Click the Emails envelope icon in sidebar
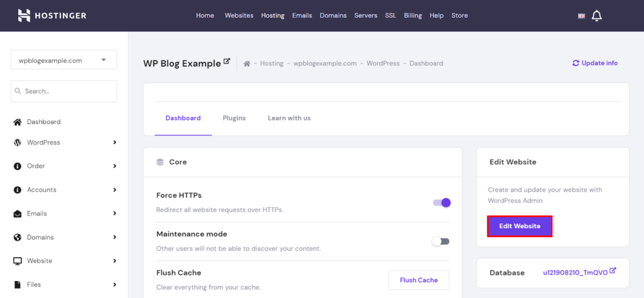The width and height of the screenshot is (644, 298). 17,214
